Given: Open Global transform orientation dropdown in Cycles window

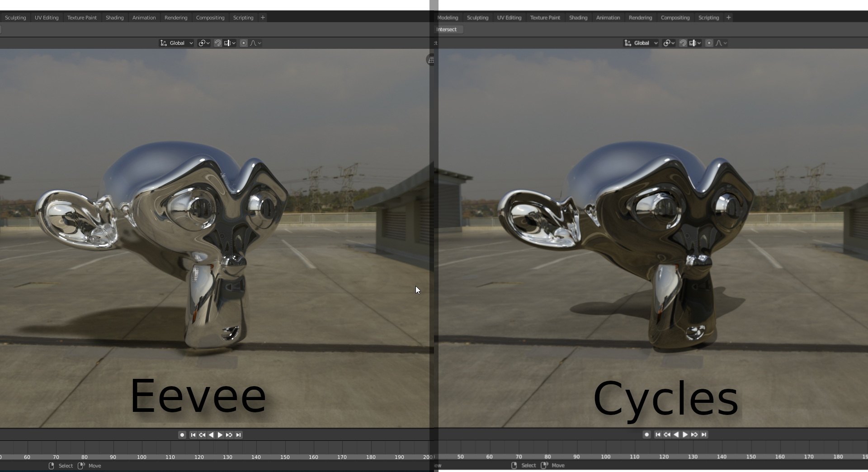Looking at the screenshot, I should click(641, 43).
